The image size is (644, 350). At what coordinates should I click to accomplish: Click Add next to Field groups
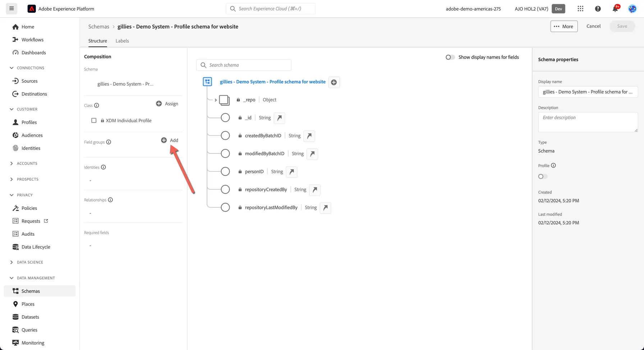tap(170, 140)
